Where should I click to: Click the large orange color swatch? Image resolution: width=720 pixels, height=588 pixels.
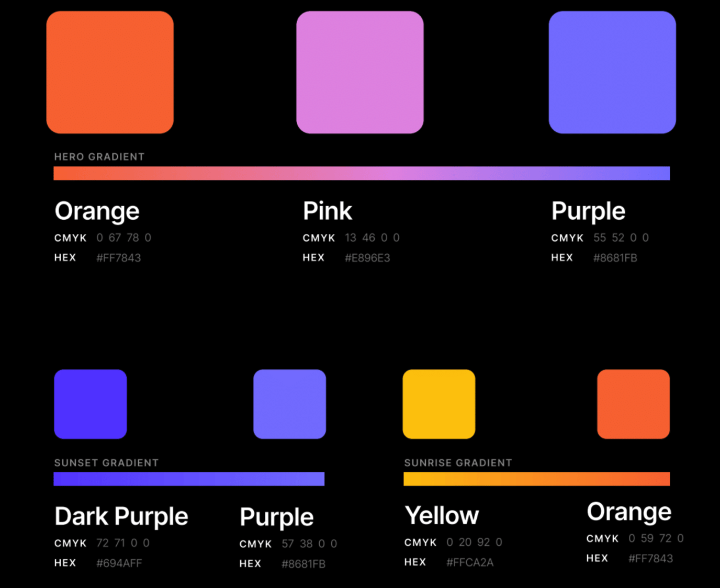click(110, 72)
